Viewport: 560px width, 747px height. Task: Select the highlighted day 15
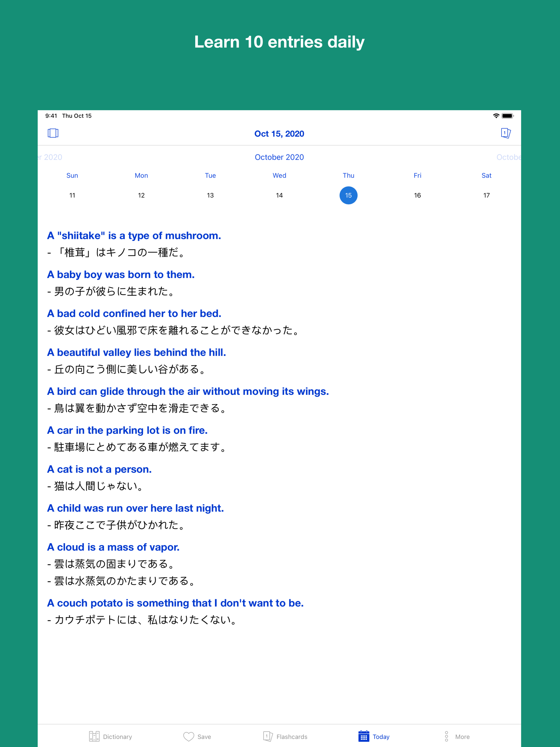coord(349,195)
